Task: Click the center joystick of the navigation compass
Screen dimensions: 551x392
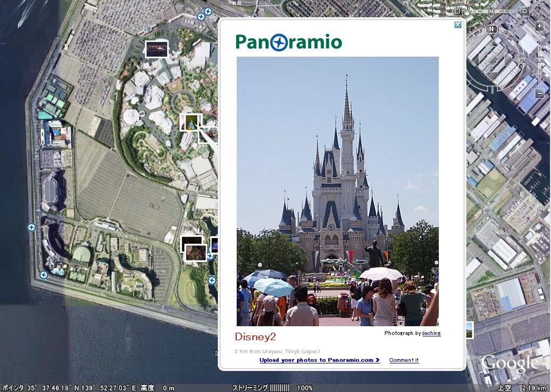Action: pyautogui.click(x=492, y=59)
